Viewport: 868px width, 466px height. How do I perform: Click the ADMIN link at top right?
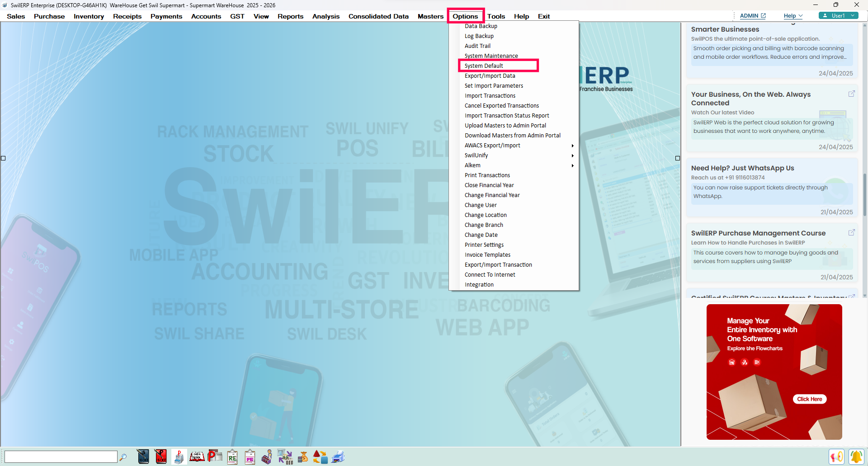pyautogui.click(x=749, y=16)
